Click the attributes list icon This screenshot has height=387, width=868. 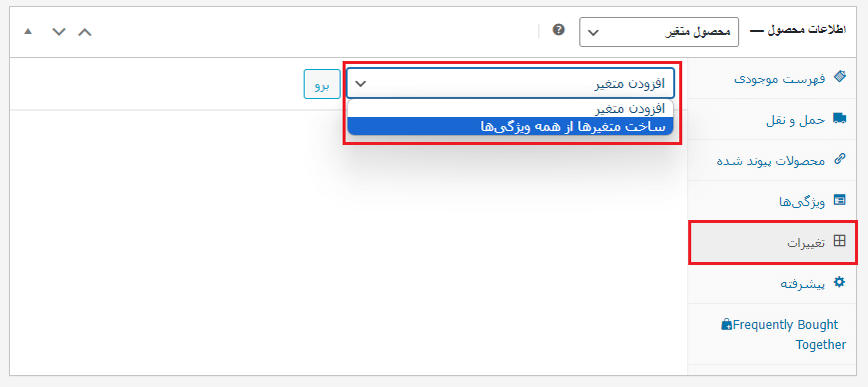pos(839,200)
